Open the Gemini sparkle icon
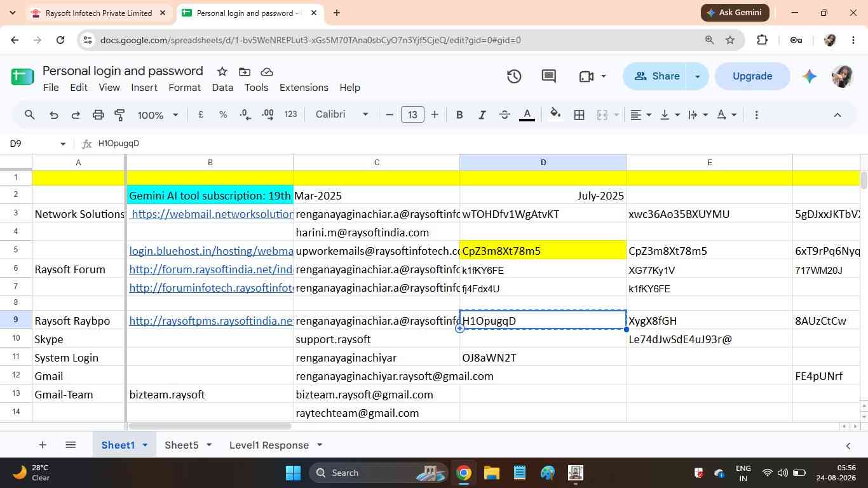This screenshot has height=488, width=868. click(x=809, y=76)
